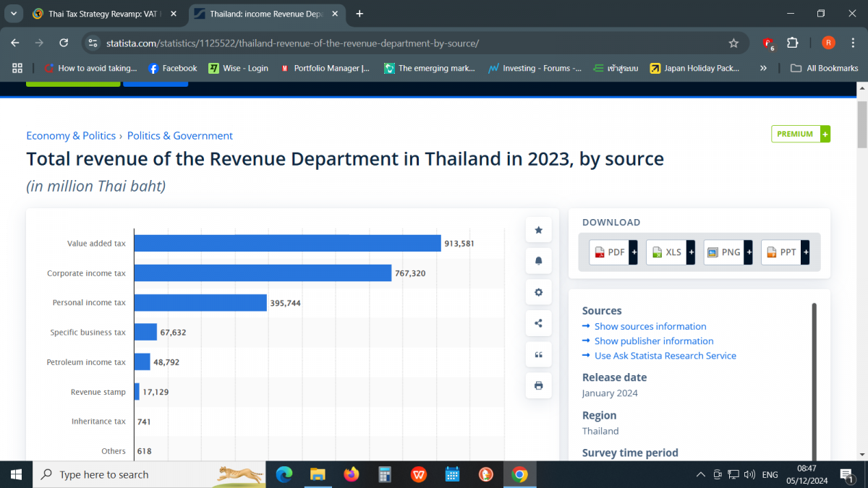Open Investing - Forums bookmark

535,68
